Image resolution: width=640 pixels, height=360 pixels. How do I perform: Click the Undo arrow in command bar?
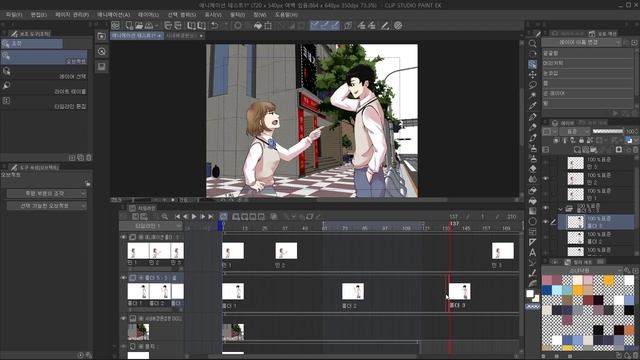coord(214,25)
